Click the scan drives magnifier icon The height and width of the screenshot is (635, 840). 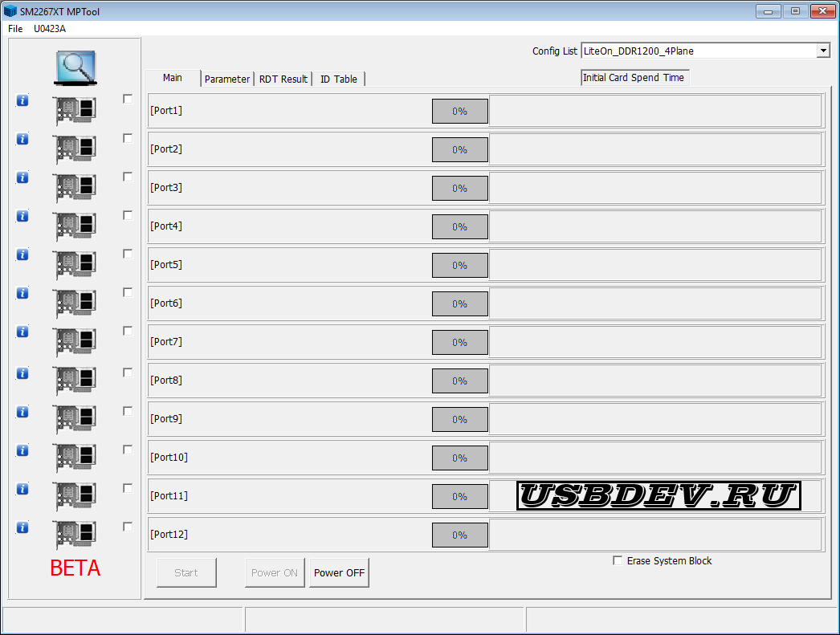[x=75, y=68]
